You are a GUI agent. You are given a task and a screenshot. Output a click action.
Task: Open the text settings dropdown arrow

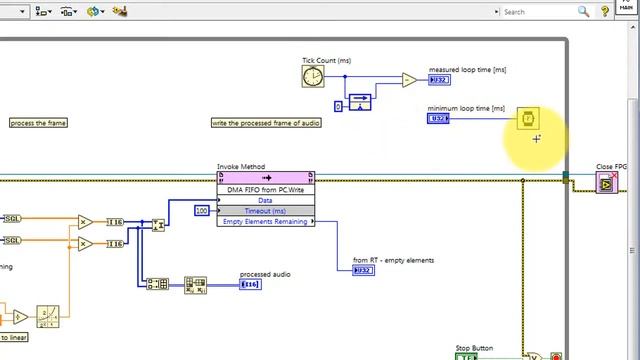pos(22,12)
